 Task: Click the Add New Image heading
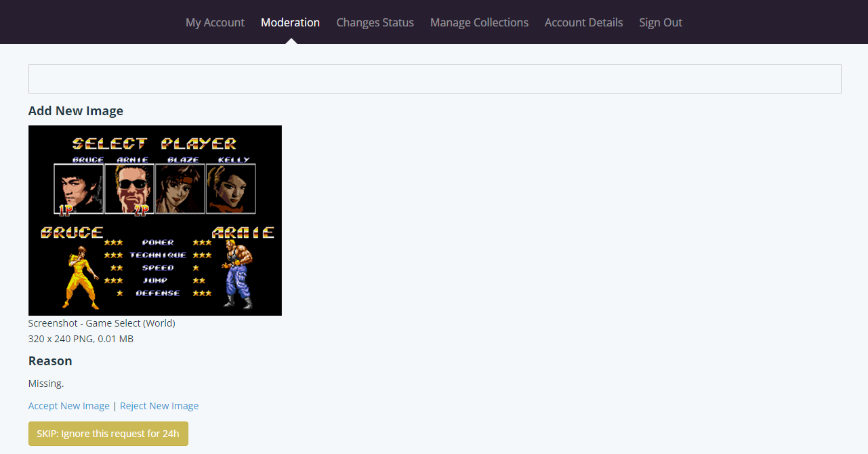click(76, 111)
